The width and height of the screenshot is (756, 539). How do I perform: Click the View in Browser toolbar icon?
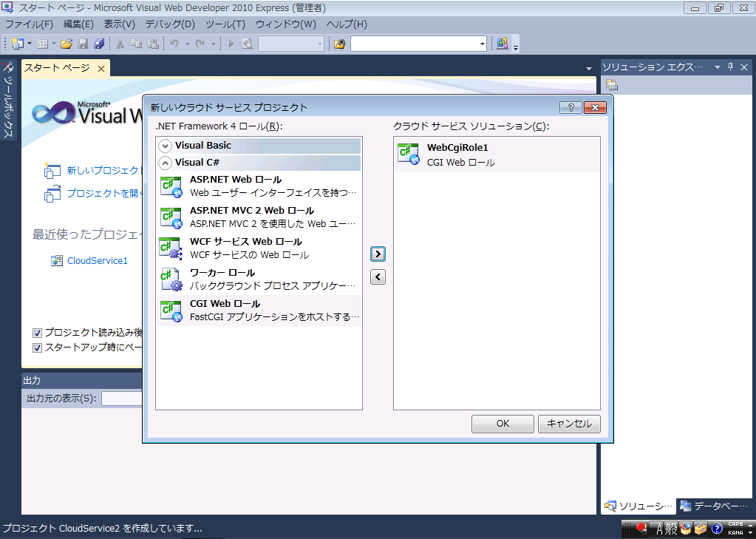pyautogui.click(x=248, y=44)
